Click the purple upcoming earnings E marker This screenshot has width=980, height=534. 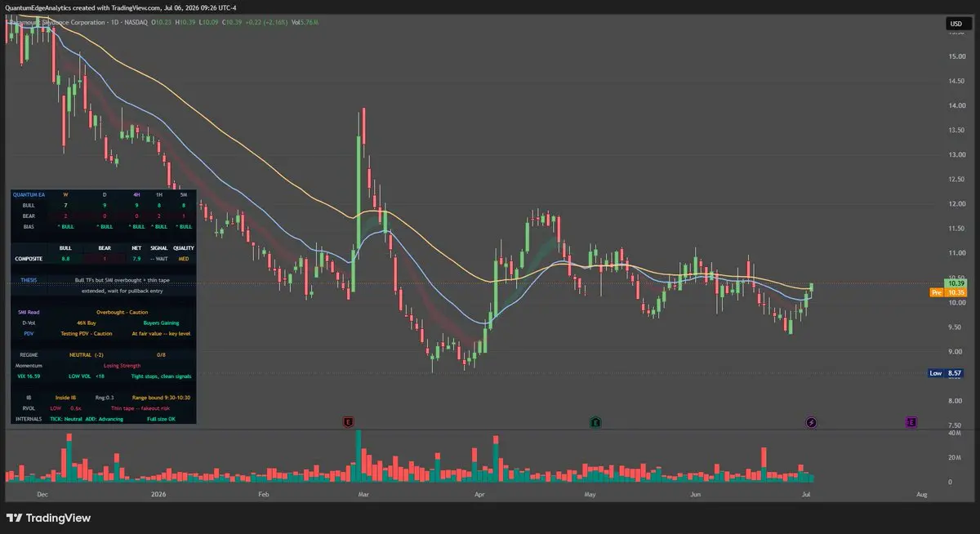[x=911, y=422]
